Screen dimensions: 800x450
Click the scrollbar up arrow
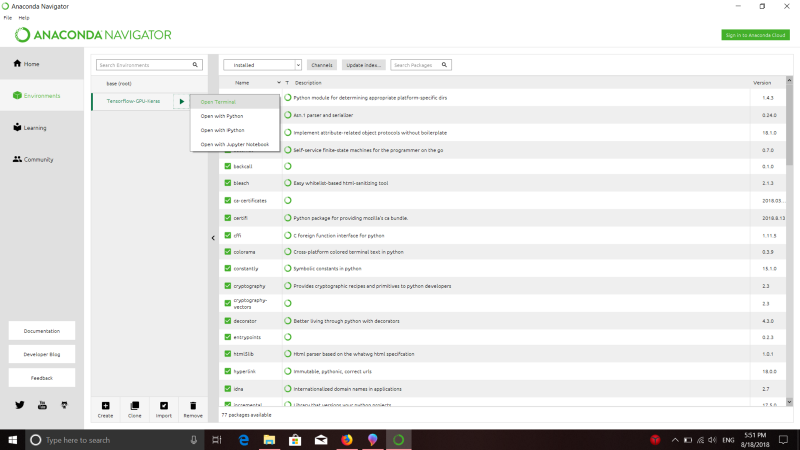(789, 80)
